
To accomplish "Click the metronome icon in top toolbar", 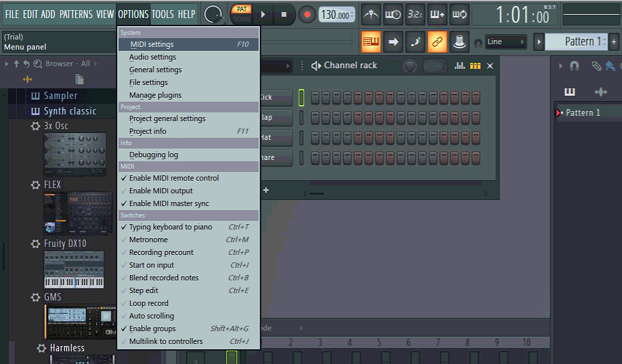I will tap(371, 15).
